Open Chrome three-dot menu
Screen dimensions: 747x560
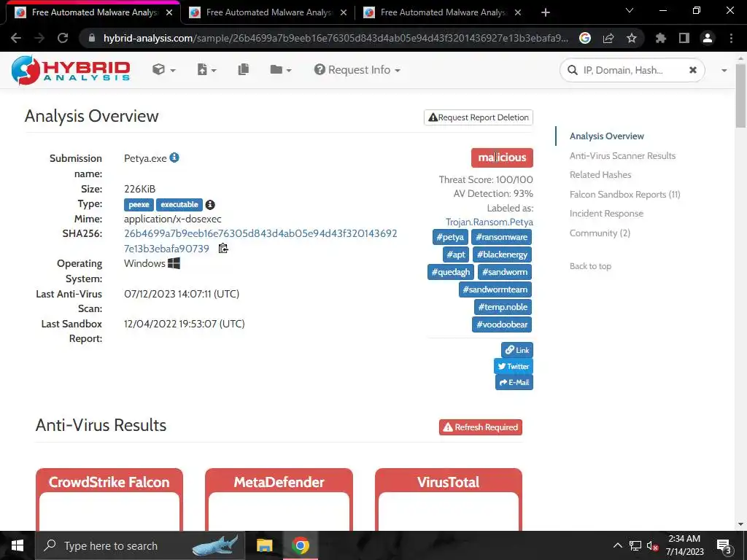(x=731, y=38)
